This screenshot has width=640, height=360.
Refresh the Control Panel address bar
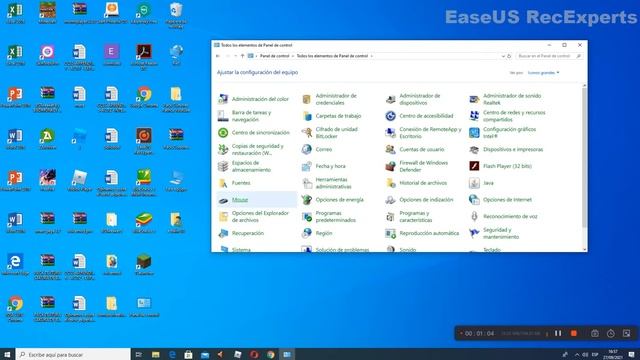pyautogui.click(x=509, y=56)
